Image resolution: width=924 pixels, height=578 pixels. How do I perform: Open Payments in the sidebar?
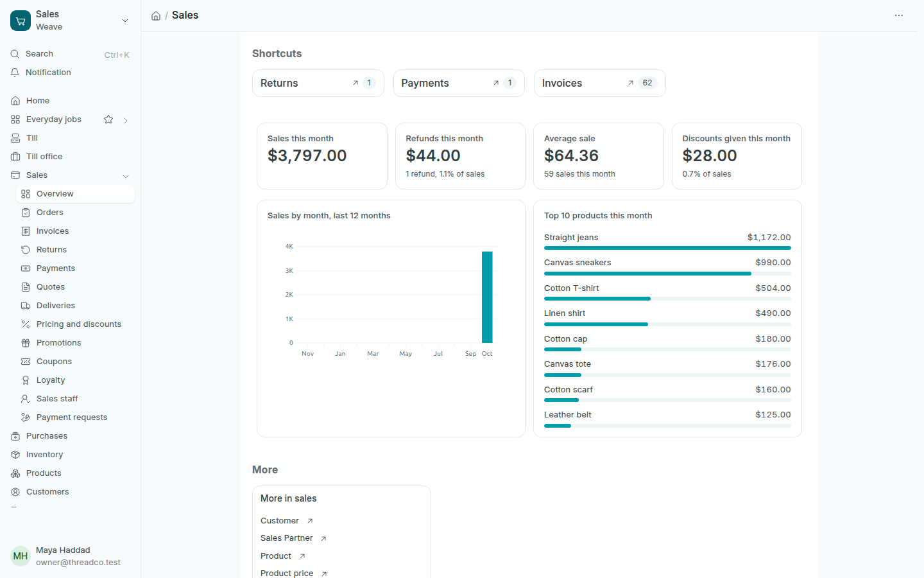75,268
